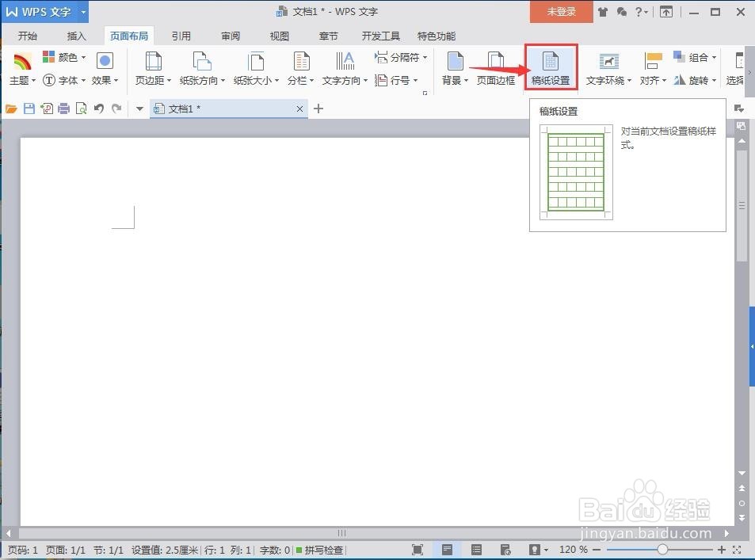Click the redo arrow icon

point(116,109)
